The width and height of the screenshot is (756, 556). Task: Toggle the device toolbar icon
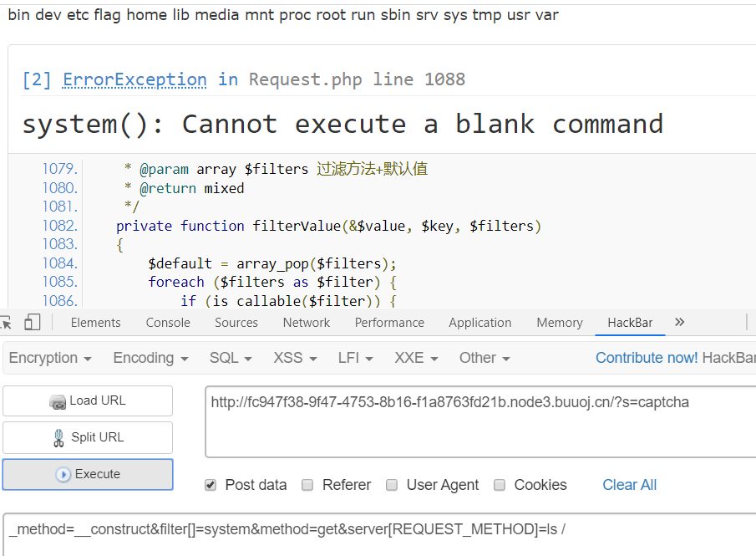33,323
